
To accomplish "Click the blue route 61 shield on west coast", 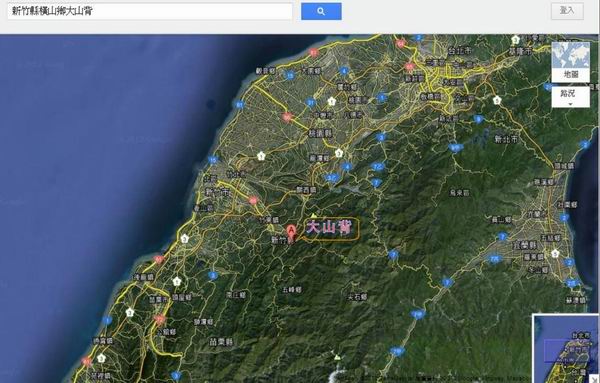I will (240, 104).
